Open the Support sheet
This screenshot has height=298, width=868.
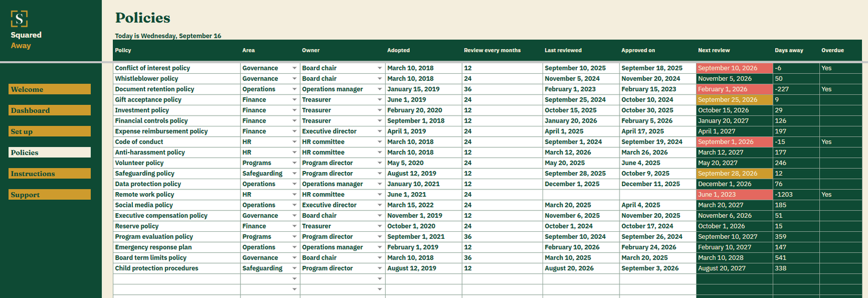[49, 195]
